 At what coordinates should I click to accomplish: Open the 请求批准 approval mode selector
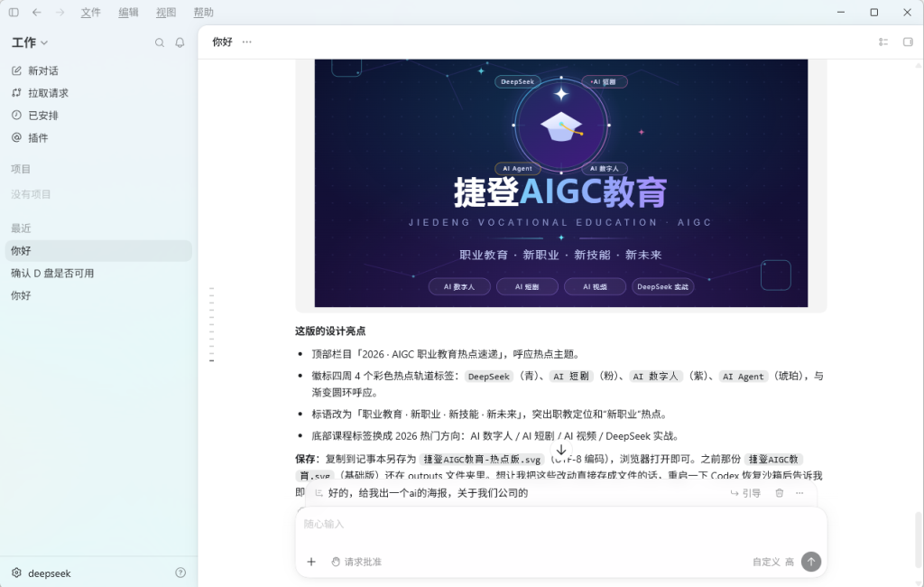coord(356,562)
